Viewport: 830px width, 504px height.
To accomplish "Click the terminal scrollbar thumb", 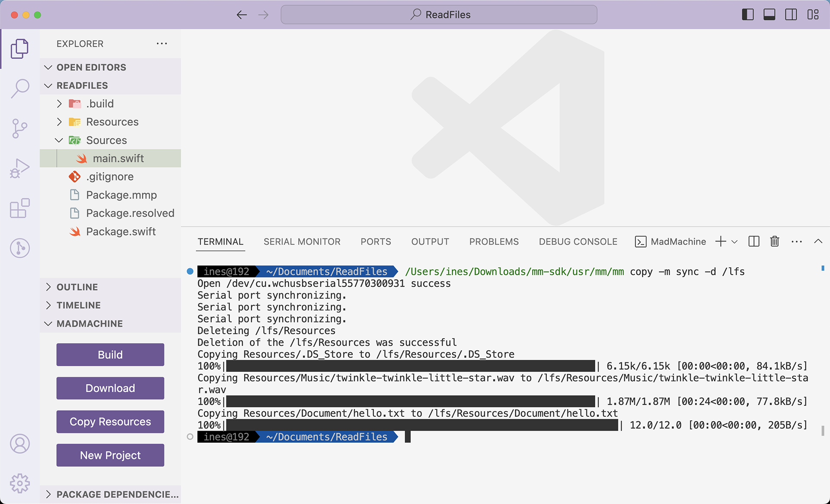I will [x=823, y=431].
